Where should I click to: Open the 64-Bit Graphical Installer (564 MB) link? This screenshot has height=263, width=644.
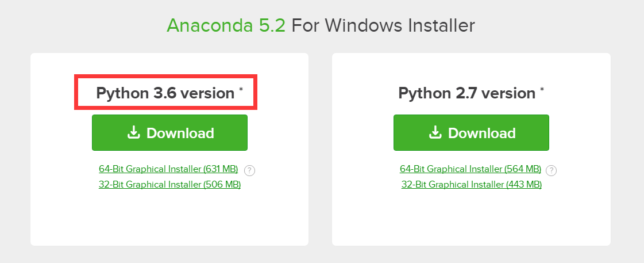[x=471, y=169]
